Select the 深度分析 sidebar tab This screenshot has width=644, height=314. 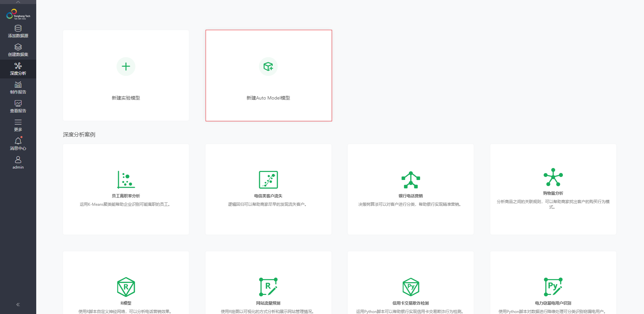click(x=18, y=69)
